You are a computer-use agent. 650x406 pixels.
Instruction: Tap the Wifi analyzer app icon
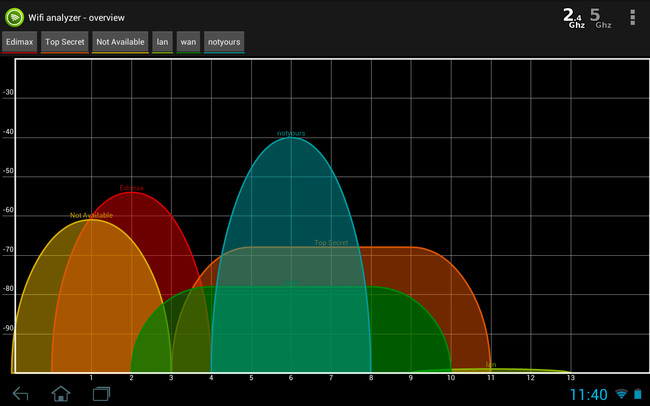(15, 17)
